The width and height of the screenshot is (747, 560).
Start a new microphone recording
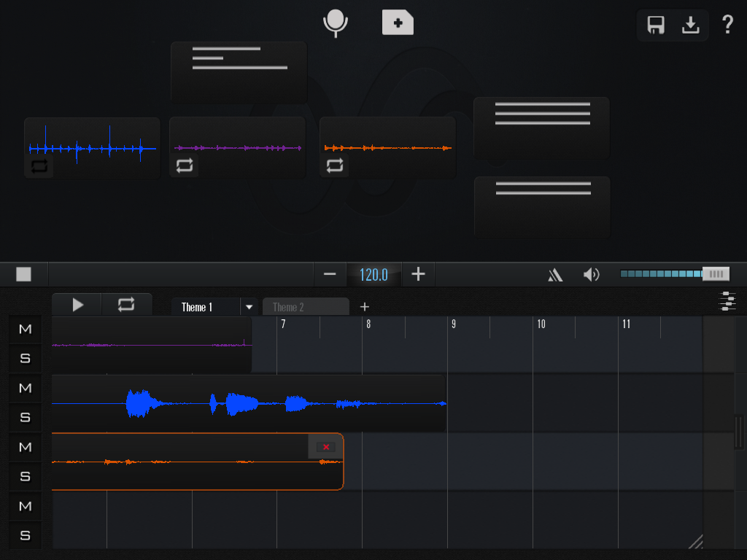click(336, 23)
